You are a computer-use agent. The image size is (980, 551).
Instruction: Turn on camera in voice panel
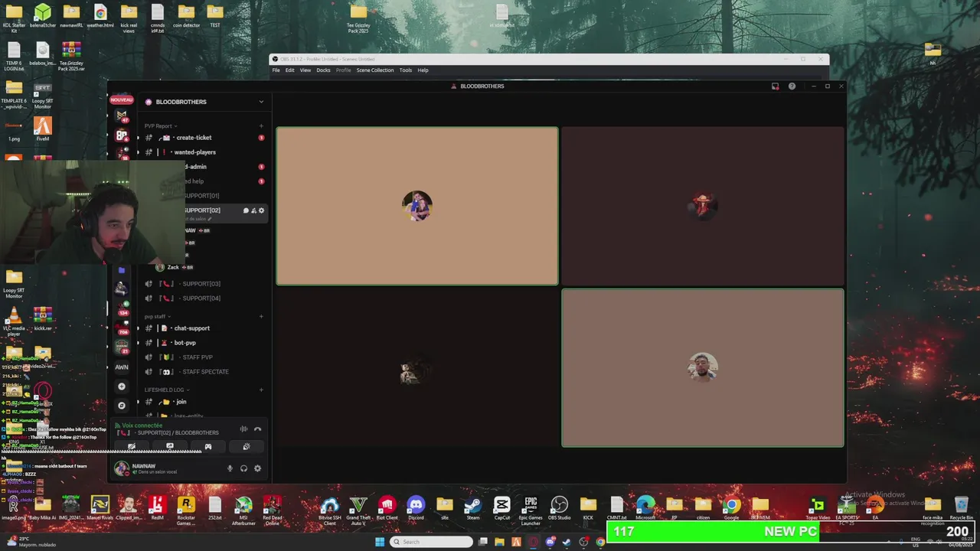pyautogui.click(x=132, y=446)
